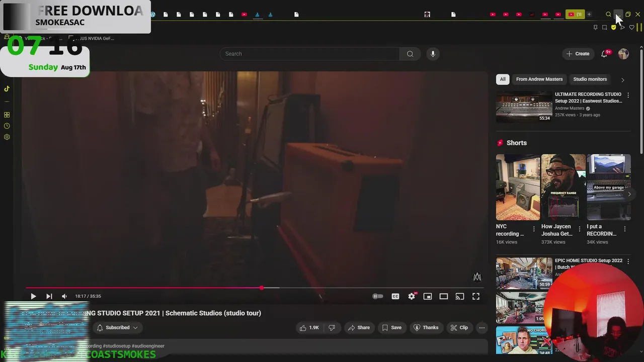Take a snapshot with capture icon

[604, 27]
